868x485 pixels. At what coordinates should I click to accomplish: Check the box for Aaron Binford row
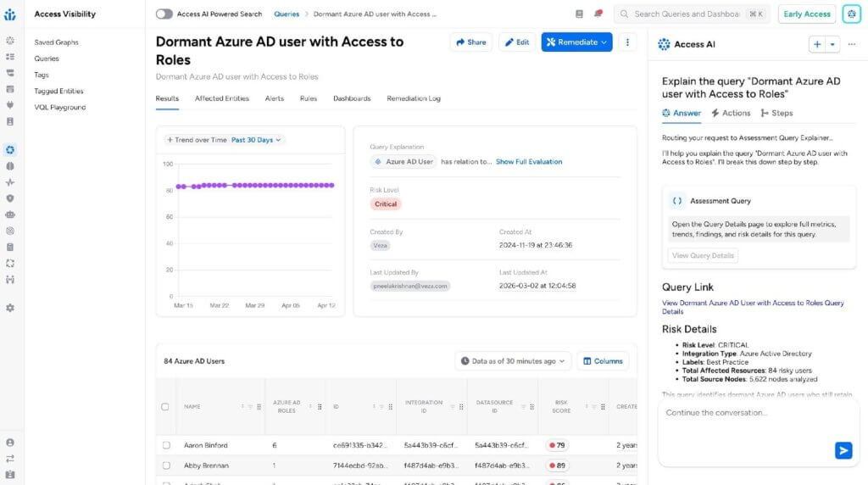coord(166,445)
